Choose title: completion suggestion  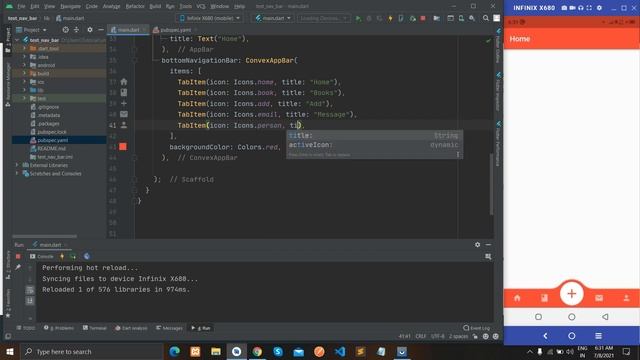374,136
